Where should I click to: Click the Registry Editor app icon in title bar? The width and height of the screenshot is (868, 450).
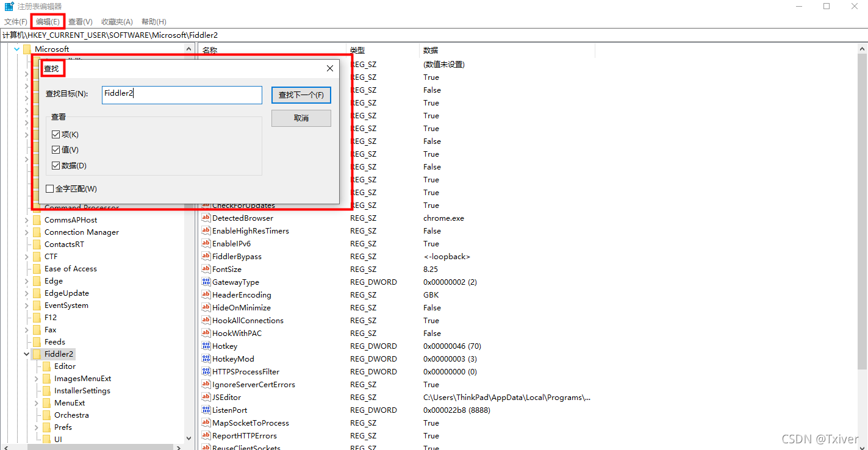coord(9,6)
